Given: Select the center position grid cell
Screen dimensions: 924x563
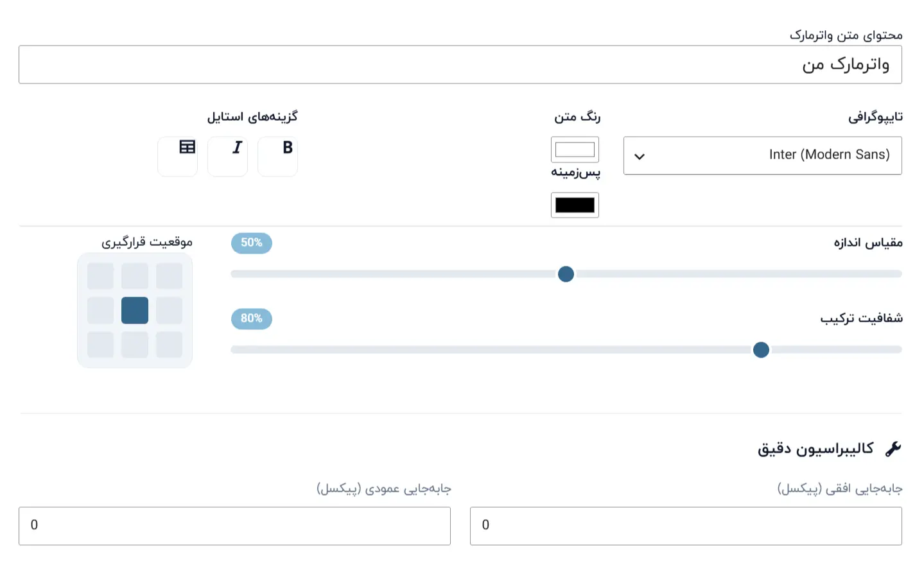Looking at the screenshot, I should tap(135, 310).
